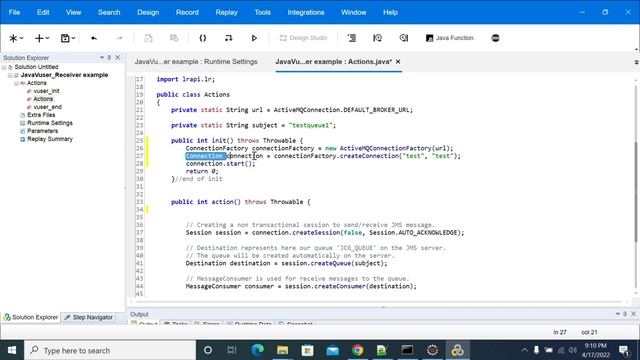
Task: Open the Windows Start menu
Action: 12,350
